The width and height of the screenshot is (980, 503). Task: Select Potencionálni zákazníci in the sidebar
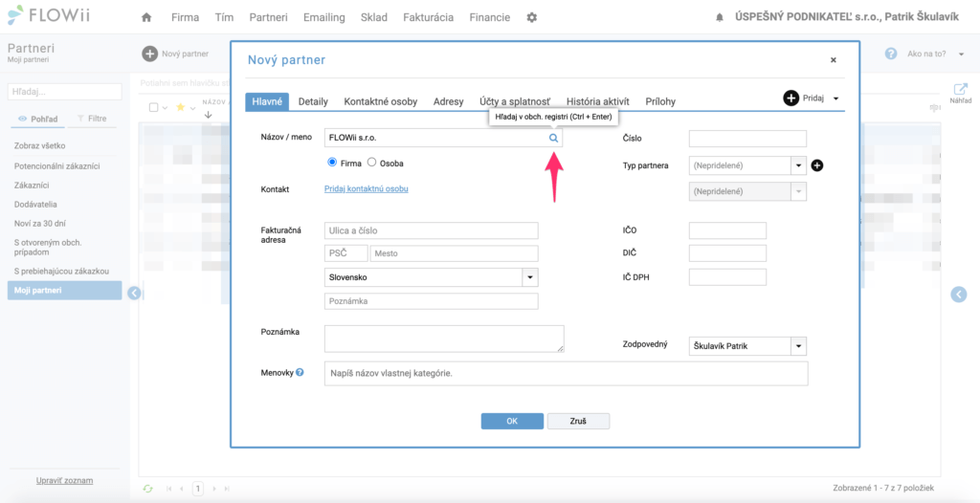pos(56,166)
